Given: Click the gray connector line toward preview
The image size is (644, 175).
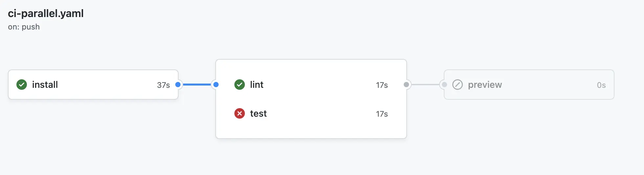Looking at the screenshot, I should click(x=425, y=85).
